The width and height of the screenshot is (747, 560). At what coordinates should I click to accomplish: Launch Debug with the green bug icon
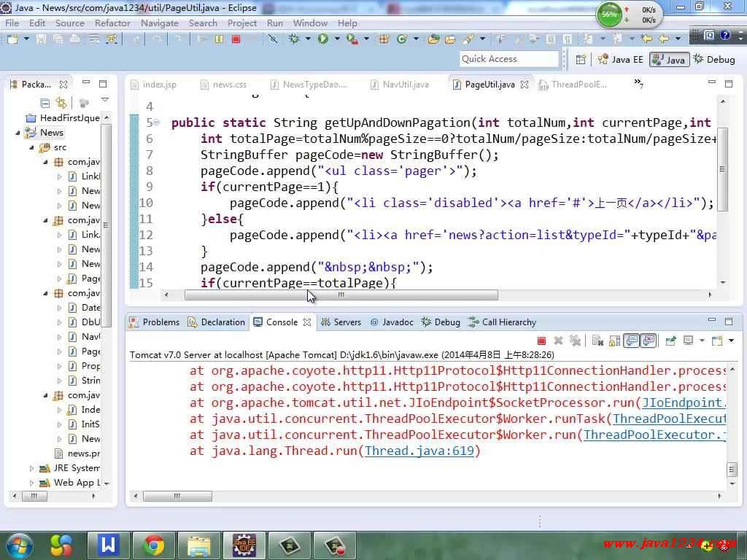pos(295,39)
